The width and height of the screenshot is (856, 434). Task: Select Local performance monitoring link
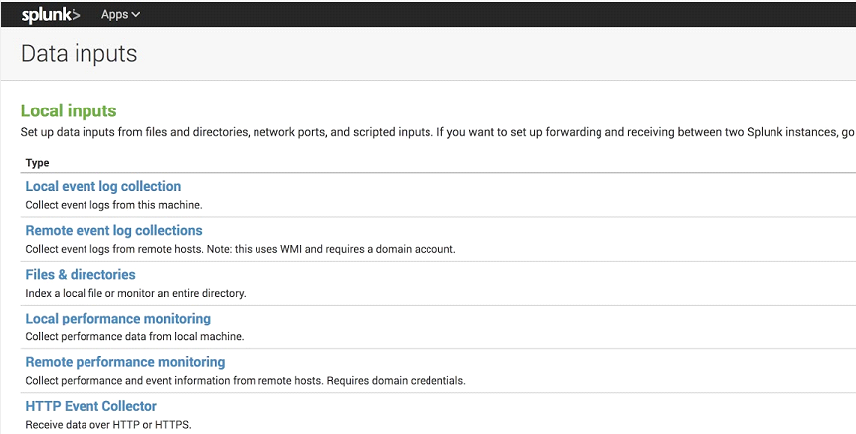point(118,318)
